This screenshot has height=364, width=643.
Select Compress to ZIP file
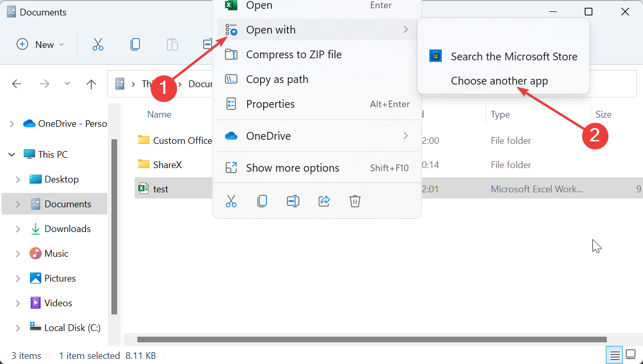pos(294,55)
